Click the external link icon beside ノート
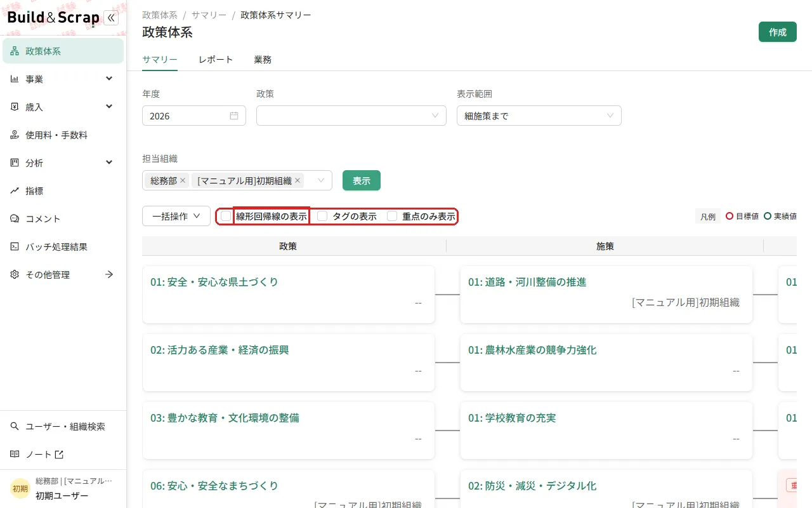812x508 pixels. click(59, 455)
